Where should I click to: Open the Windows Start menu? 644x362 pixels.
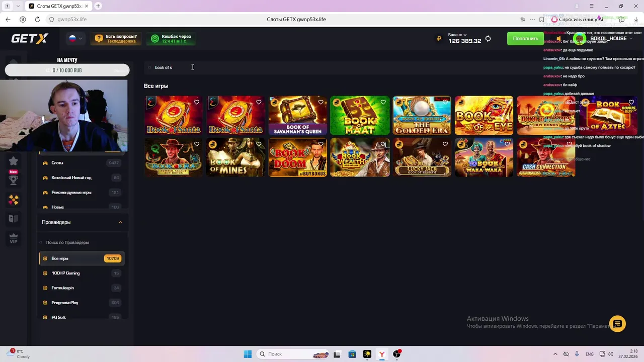248,354
